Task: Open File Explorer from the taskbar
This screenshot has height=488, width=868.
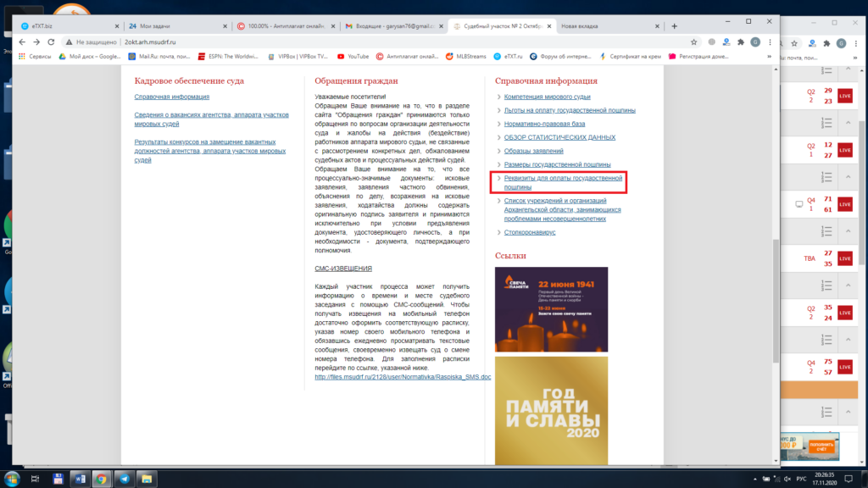Action: (x=147, y=480)
